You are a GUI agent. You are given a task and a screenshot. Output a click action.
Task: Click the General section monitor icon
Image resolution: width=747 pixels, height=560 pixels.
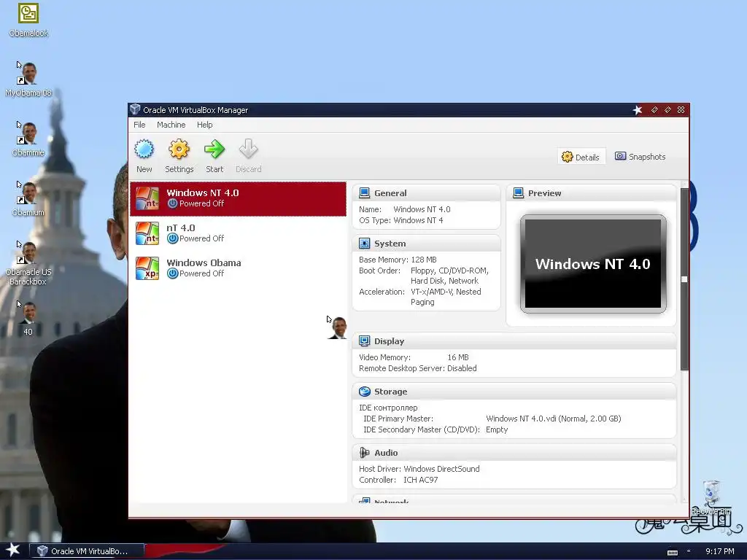[x=365, y=192]
